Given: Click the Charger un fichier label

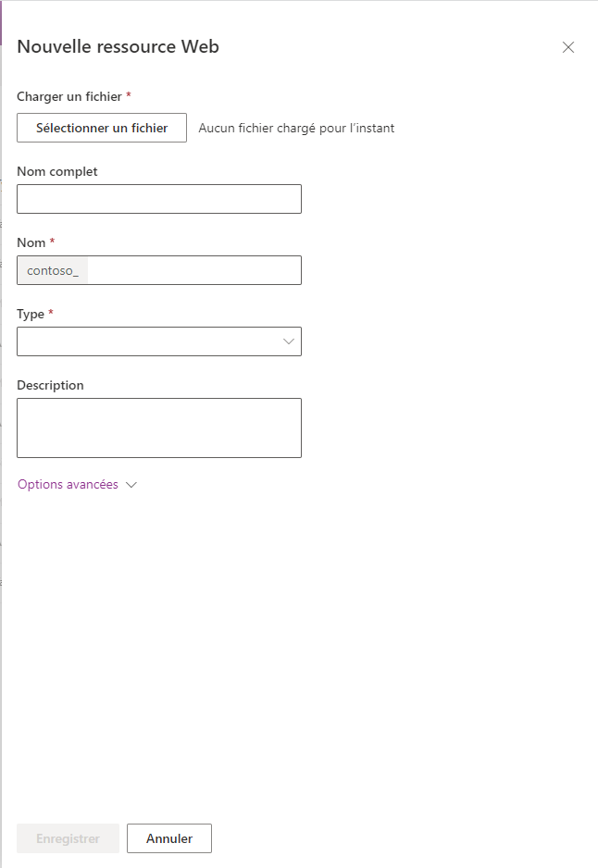Looking at the screenshot, I should (x=69, y=96).
